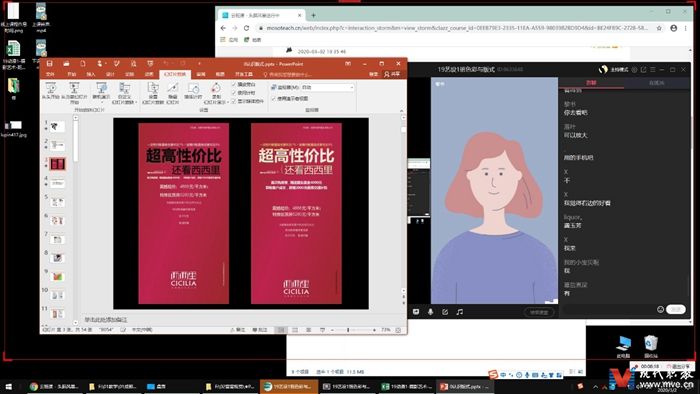
Task: Fit slide to window icon in status bar
Action: pos(398,330)
